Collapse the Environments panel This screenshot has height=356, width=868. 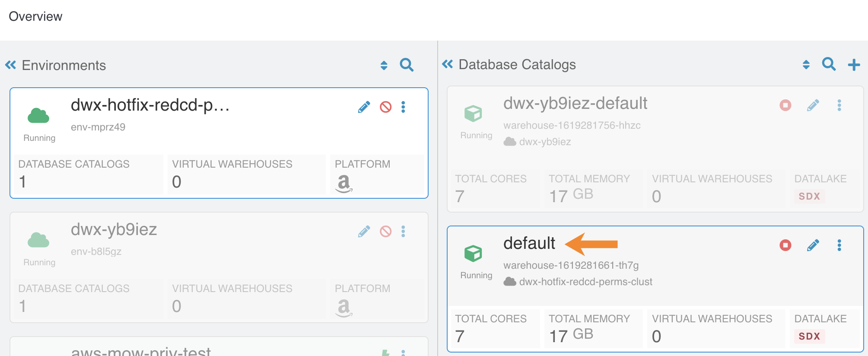[11, 65]
